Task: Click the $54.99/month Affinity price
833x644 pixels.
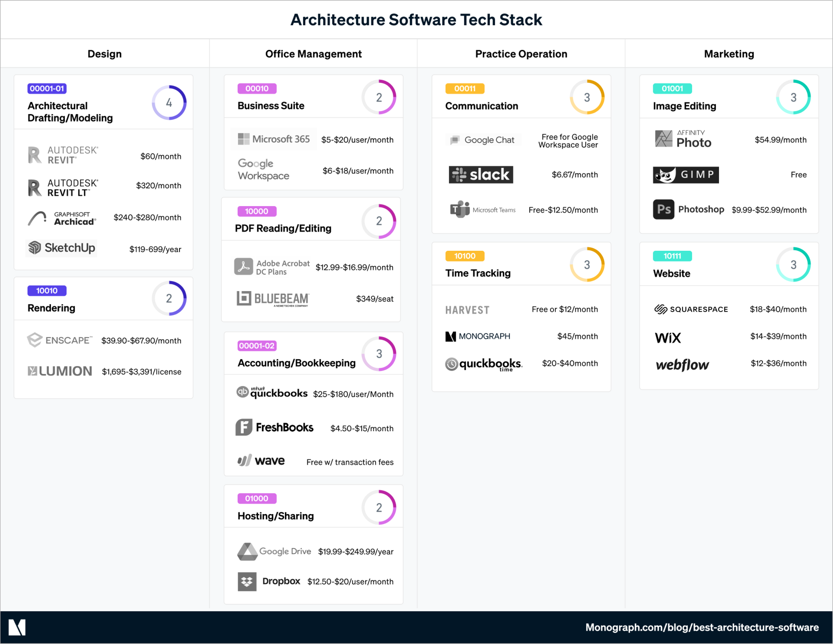Action: (x=781, y=140)
